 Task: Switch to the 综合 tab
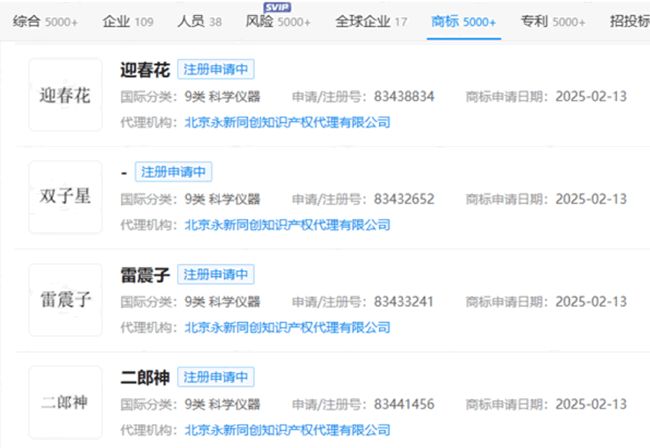point(45,22)
